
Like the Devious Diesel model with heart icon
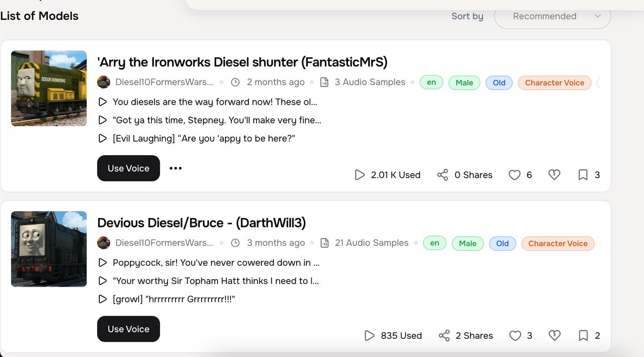(515, 336)
